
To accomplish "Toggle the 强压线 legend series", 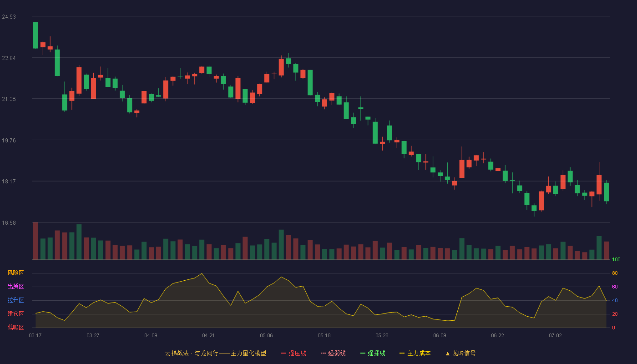I will coord(293,353).
